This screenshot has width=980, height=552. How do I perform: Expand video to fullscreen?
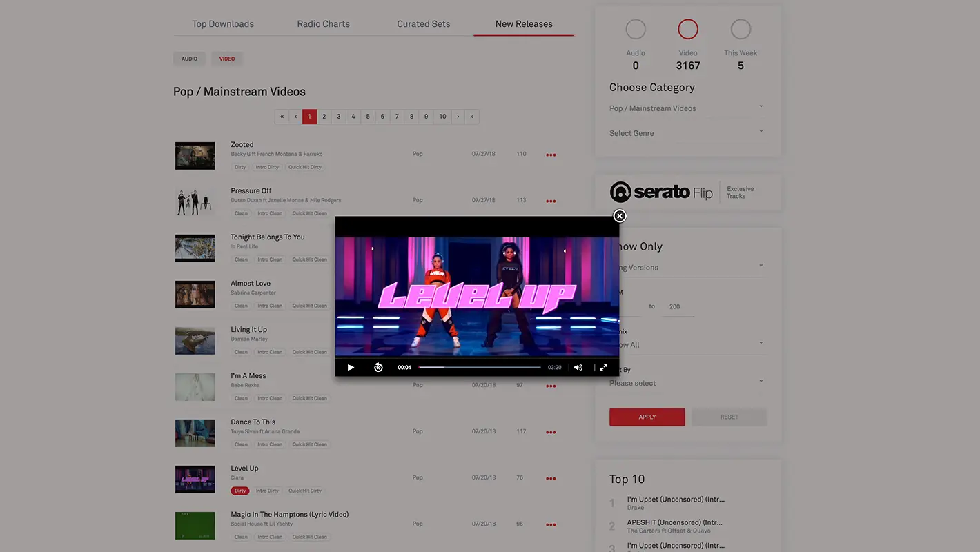(x=603, y=368)
